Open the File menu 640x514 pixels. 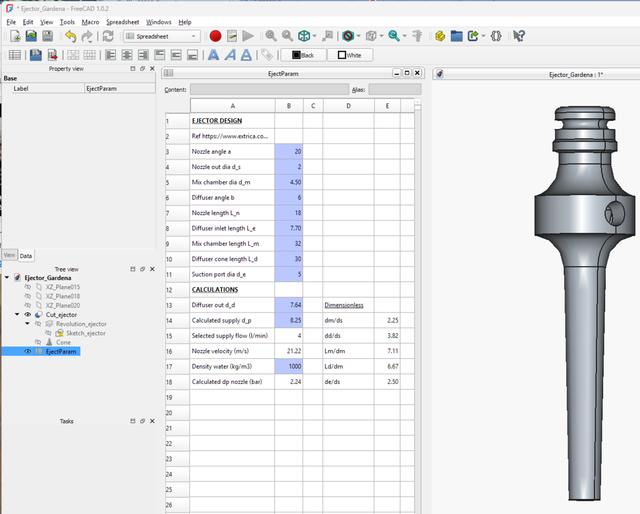pos(11,22)
